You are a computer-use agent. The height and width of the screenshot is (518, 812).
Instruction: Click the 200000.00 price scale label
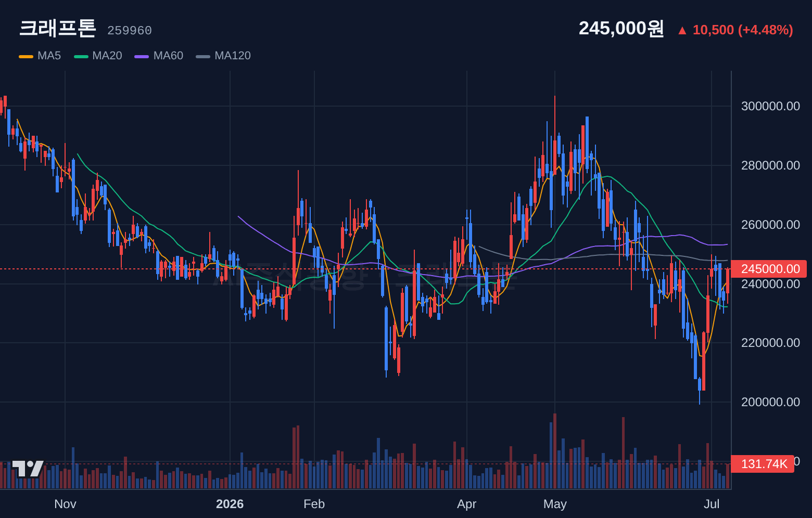coord(770,402)
